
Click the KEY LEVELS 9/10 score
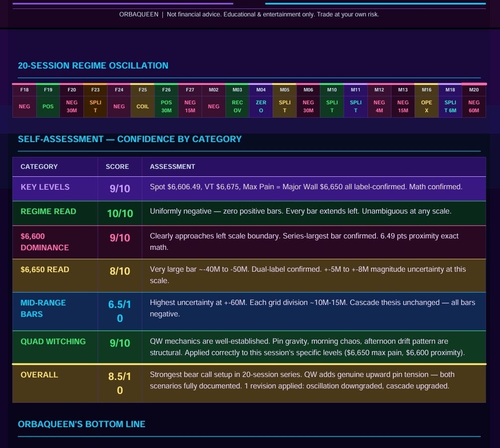pyautogui.click(x=120, y=188)
